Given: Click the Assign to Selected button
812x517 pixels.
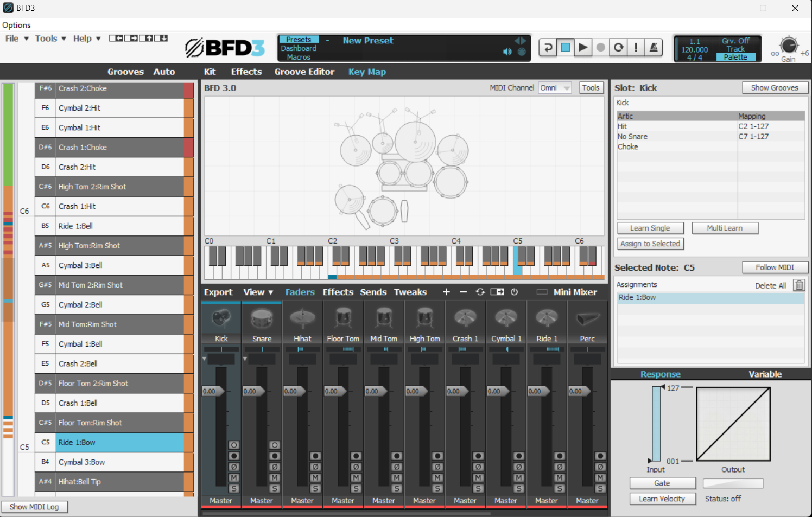Looking at the screenshot, I should tap(650, 244).
